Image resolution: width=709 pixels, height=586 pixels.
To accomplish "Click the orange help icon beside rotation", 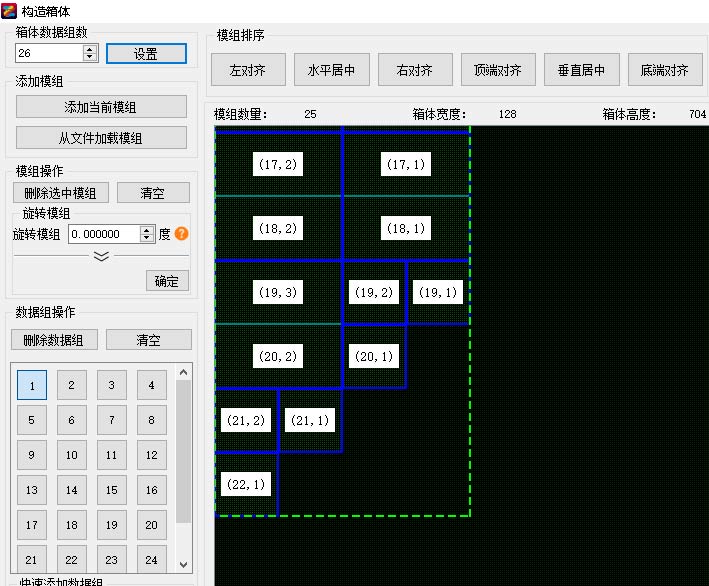I will pos(181,234).
